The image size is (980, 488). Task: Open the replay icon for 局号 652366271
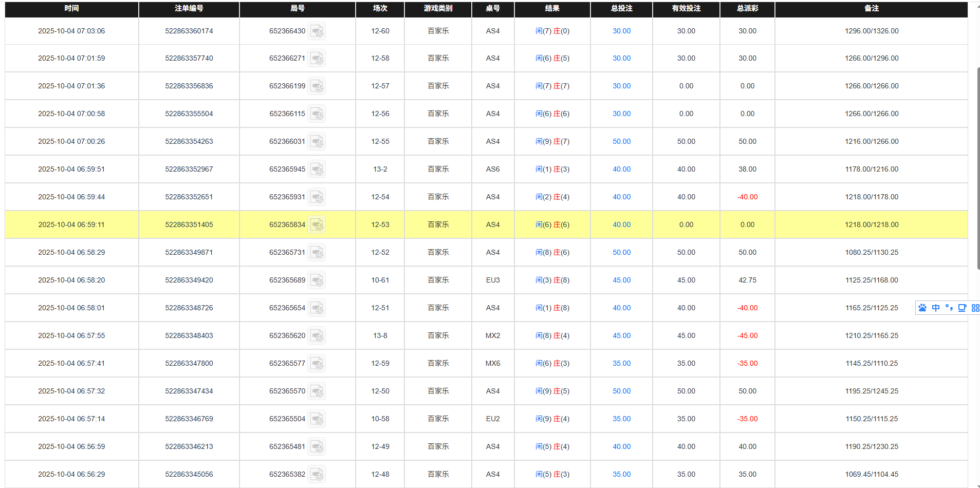coord(317,58)
